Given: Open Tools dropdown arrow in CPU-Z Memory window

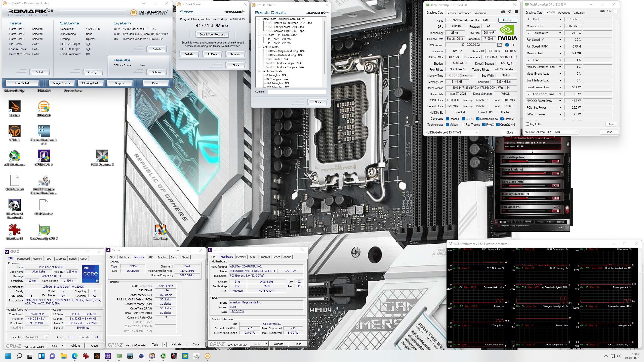Looking at the screenshot, I should point(164,344).
